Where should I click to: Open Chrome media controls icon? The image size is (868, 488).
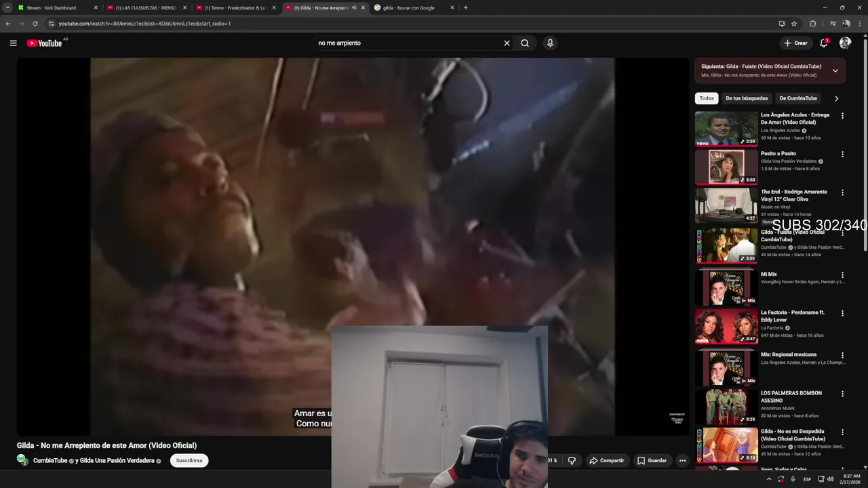(833, 23)
